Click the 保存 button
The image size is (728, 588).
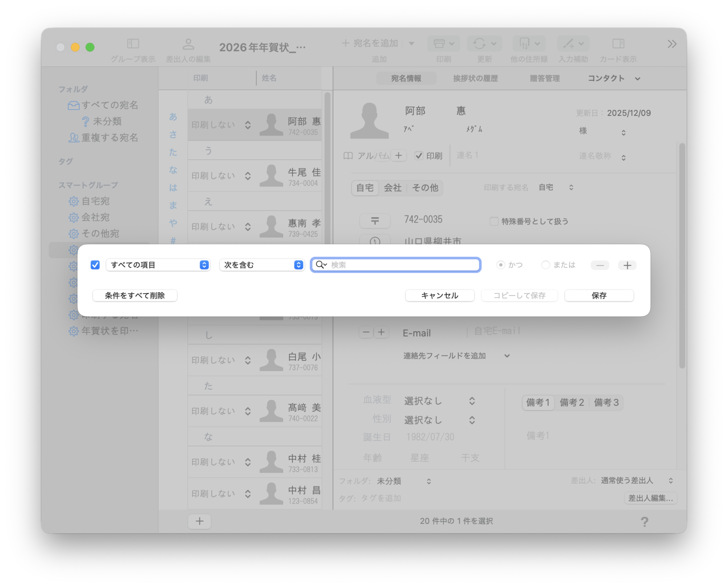coord(599,296)
